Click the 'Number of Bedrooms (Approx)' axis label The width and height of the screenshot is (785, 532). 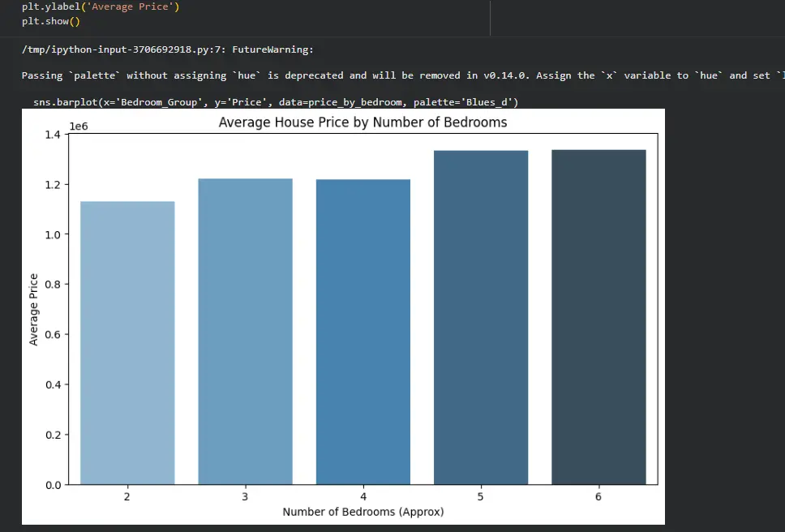[x=363, y=512]
